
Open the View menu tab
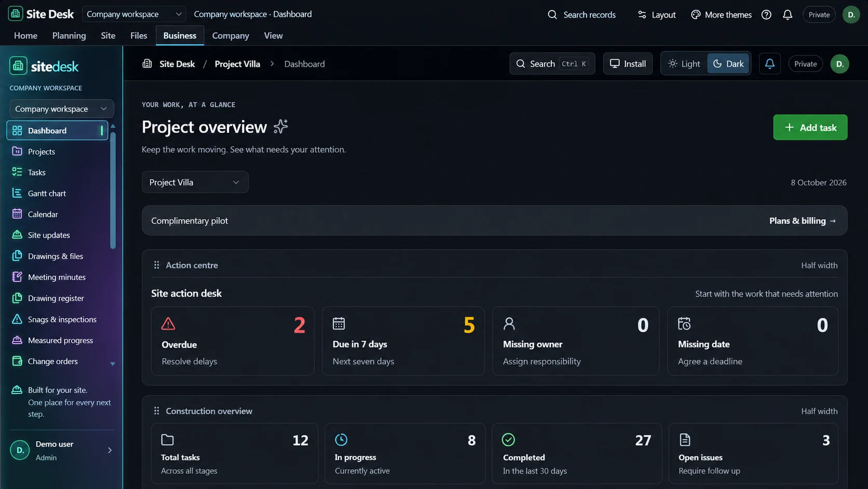pyautogui.click(x=273, y=35)
